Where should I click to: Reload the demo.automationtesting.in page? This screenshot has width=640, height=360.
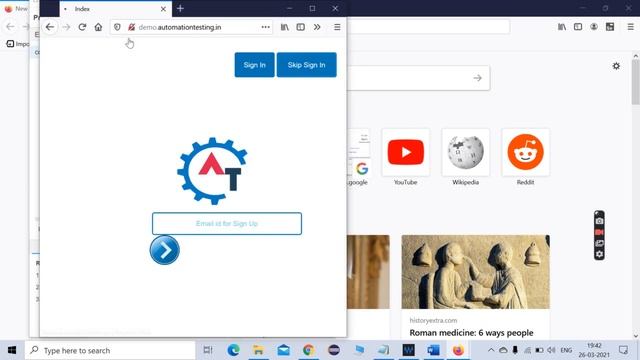pyautogui.click(x=82, y=27)
